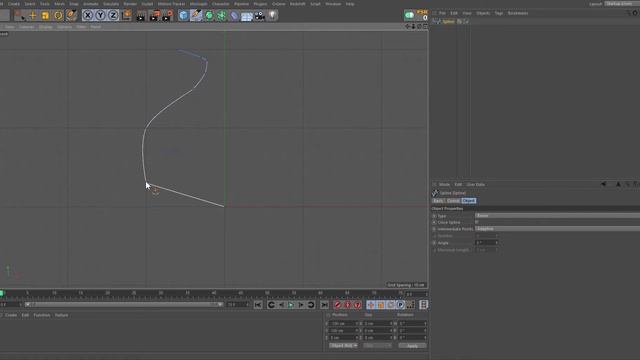Go to the end of animation
This screenshot has width=640, height=360.
point(324,305)
